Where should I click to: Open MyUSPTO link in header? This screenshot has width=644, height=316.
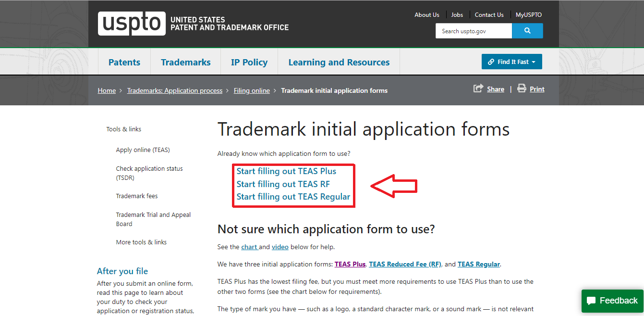click(528, 15)
